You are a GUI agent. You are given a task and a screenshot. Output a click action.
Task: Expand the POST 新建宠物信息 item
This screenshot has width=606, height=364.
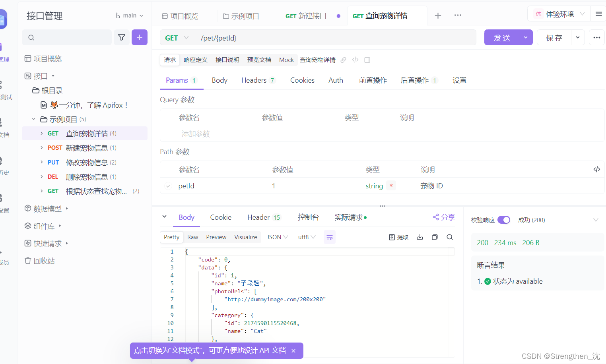point(42,148)
